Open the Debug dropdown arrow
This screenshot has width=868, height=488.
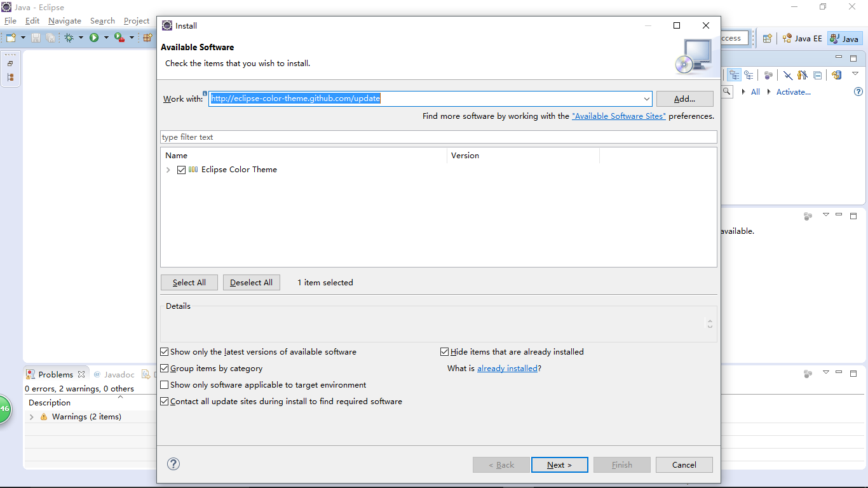81,38
